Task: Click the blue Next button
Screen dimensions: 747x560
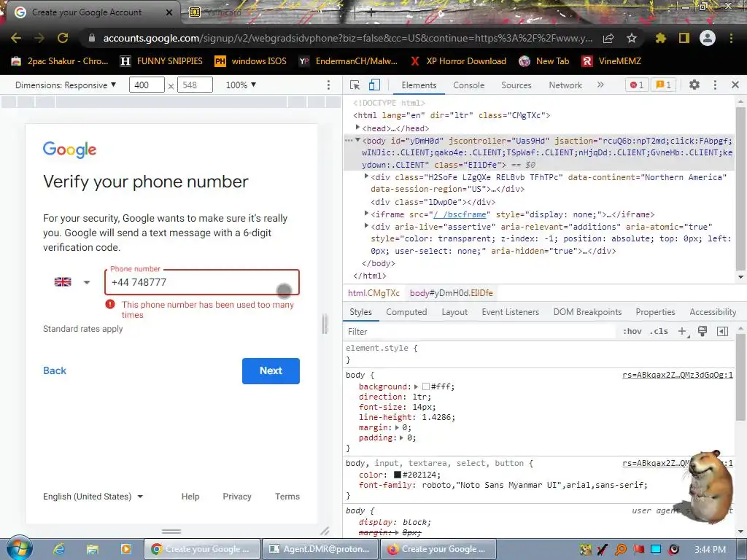Action: point(271,370)
